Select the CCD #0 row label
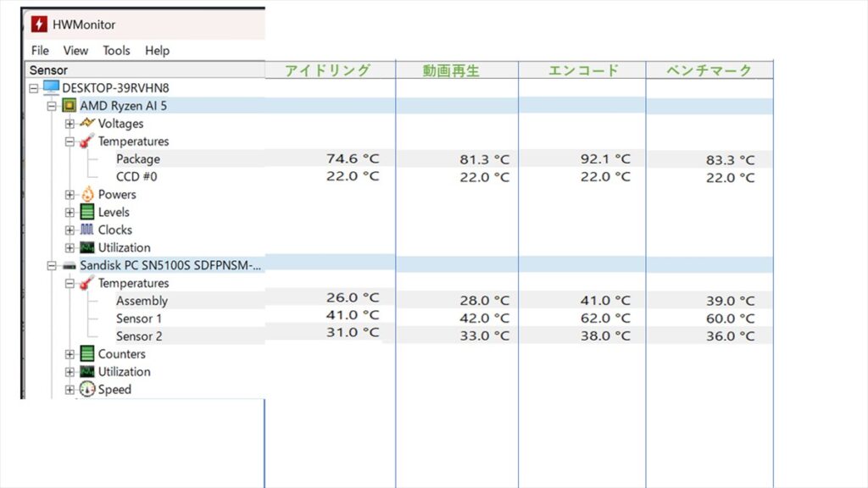The image size is (868, 488). coord(136,176)
